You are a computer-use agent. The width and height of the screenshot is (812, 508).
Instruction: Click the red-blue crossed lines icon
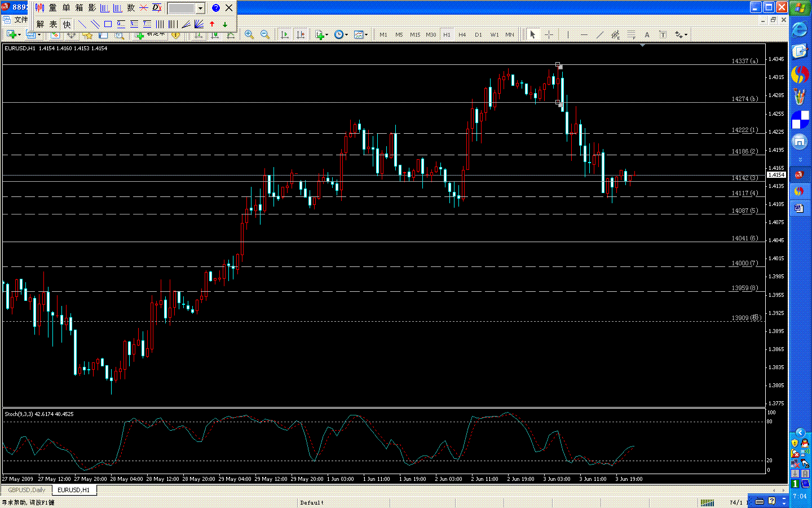(144, 8)
